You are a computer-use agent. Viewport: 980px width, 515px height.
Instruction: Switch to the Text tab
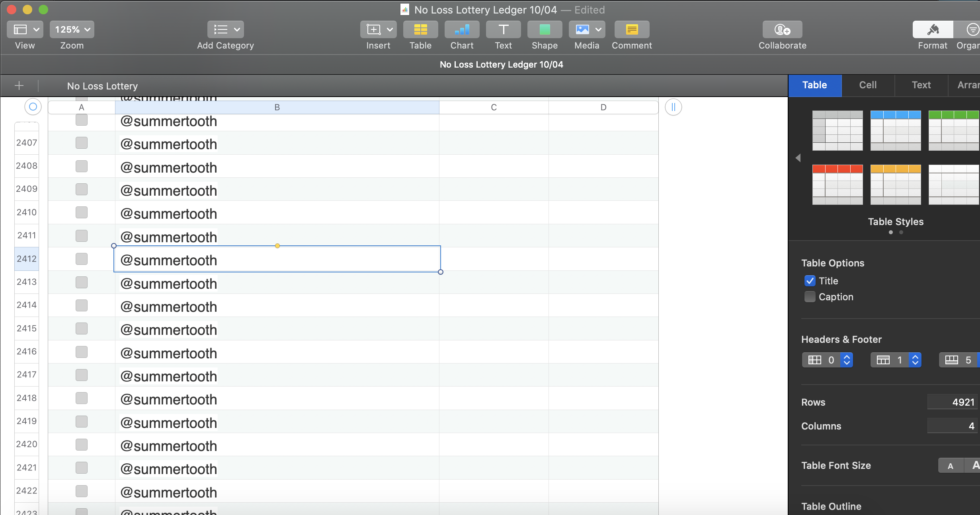(920, 84)
